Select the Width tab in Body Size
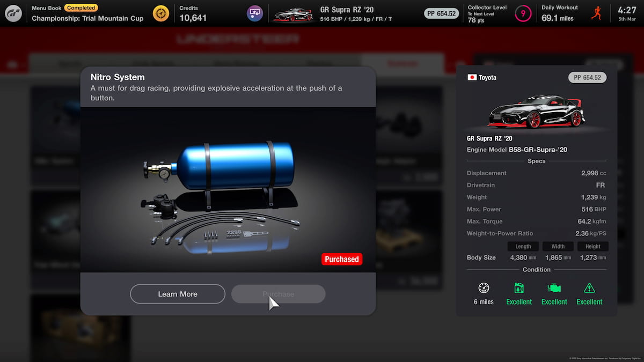 558,246
